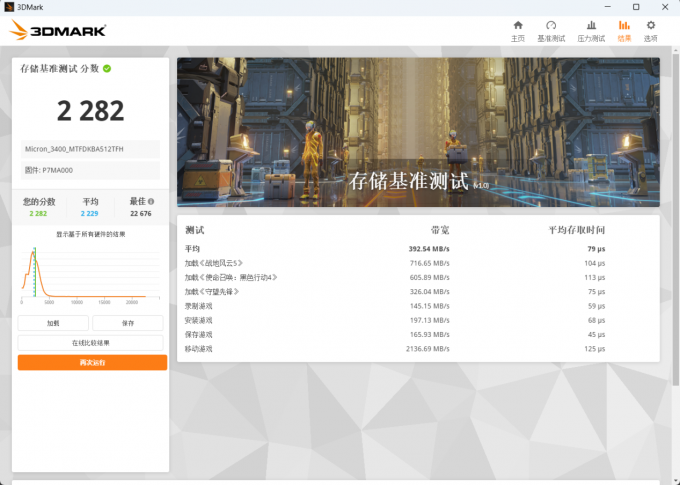Click the green validated score checkmark
This screenshot has height=485, width=680.
(107, 69)
